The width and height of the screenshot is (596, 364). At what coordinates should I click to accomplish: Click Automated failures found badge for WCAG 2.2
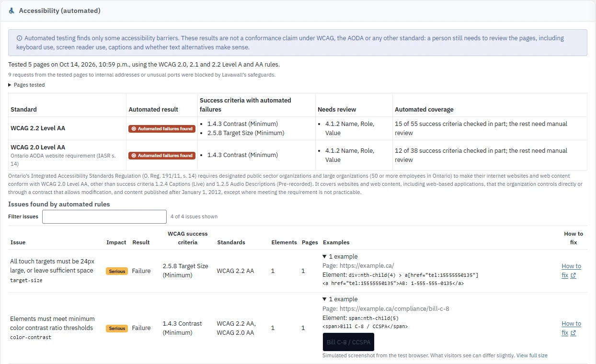point(162,129)
